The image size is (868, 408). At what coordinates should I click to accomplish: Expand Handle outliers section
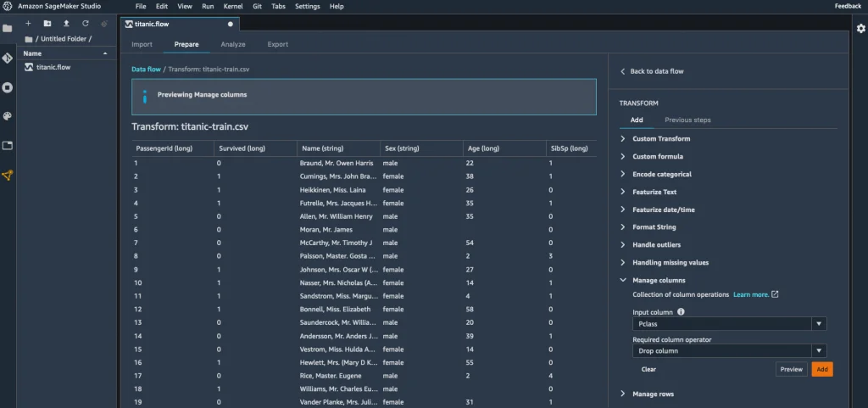657,244
